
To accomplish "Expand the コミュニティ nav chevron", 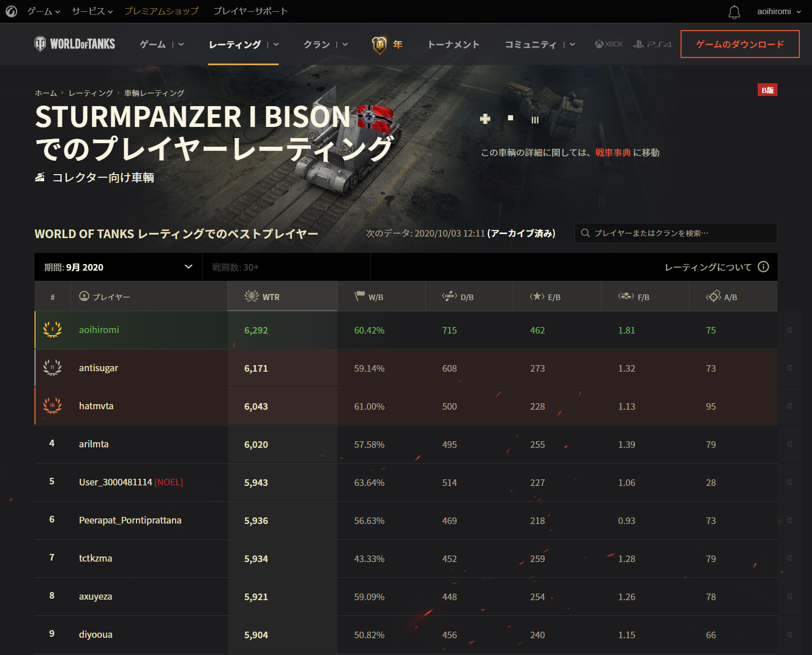I will pyautogui.click(x=572, y=44).
